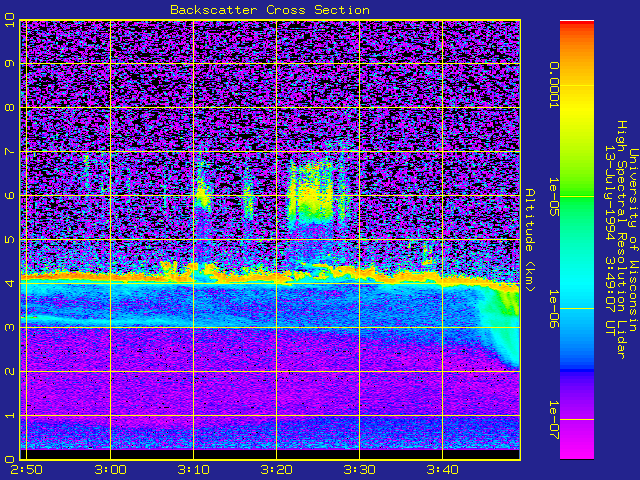Click the 3:30 time axis label
640x480 pixels.
point(360,470)
